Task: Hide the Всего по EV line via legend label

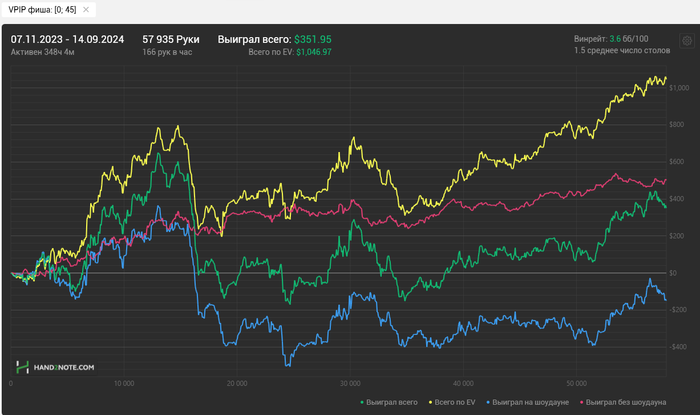Action: pos(456,402)
